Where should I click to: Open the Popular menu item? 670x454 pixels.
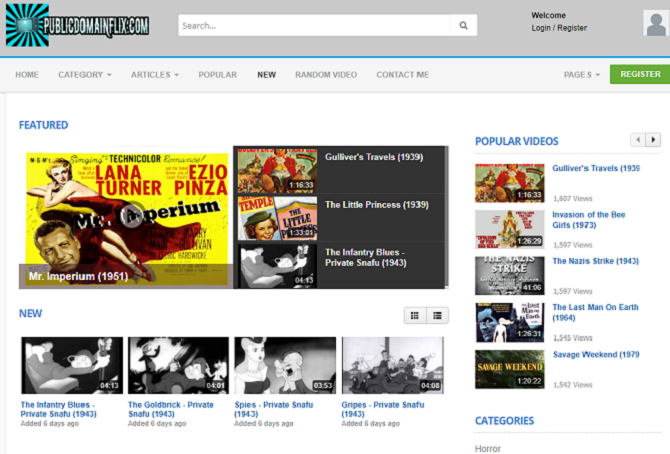click(x=217, y=75)
